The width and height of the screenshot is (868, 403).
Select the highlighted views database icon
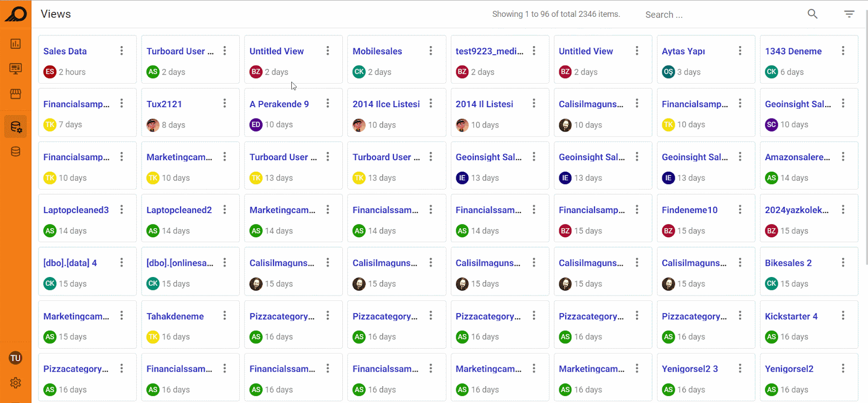(16, 127)
